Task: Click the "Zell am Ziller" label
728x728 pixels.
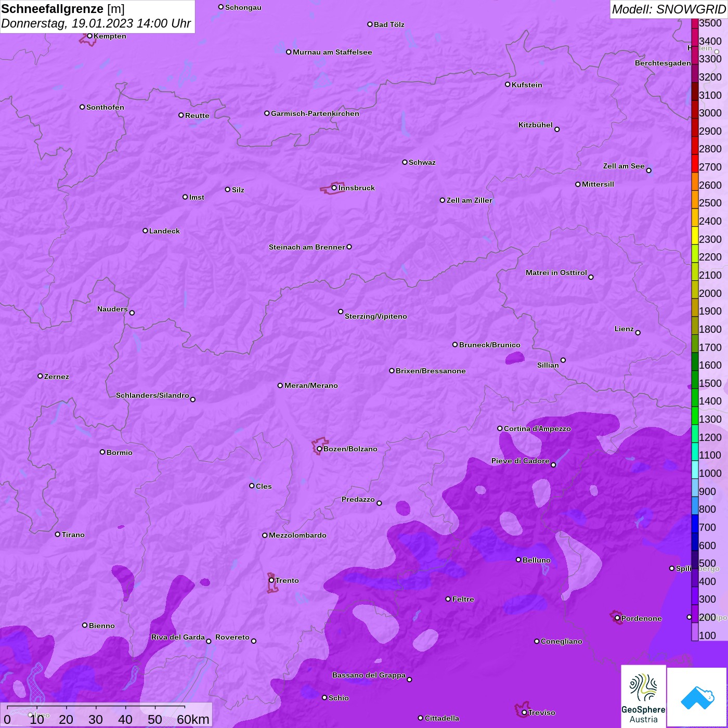Action: point(470,200)
